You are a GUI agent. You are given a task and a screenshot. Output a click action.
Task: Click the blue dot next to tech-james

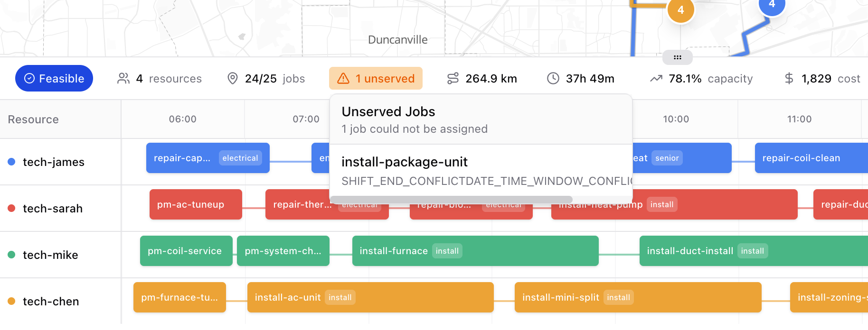[12, 162]
